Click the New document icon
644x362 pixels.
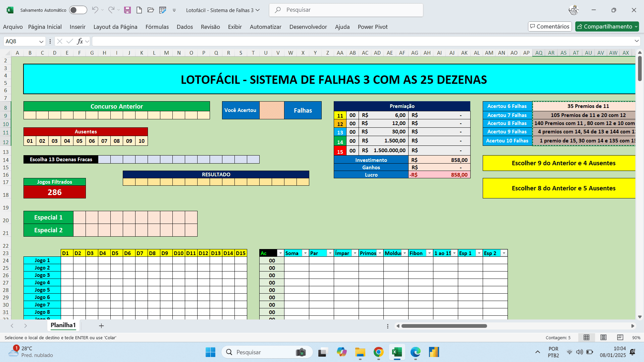pyautogui.click(x=139, y=10)
